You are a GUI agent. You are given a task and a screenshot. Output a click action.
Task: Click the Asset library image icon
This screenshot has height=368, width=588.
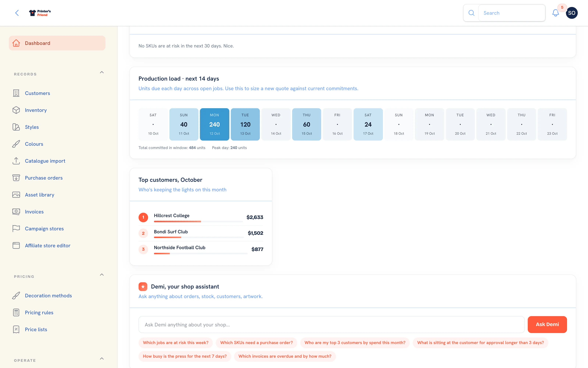pos(16,195)
